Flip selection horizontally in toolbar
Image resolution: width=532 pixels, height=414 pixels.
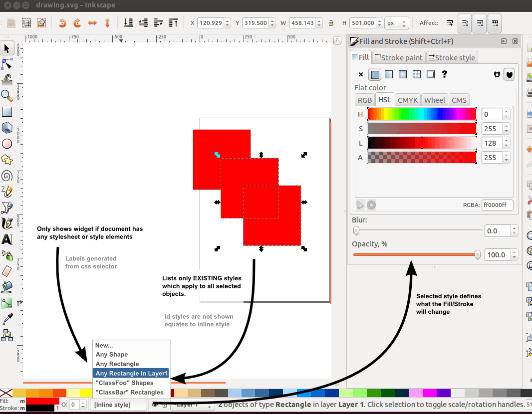tap(92, 23)
